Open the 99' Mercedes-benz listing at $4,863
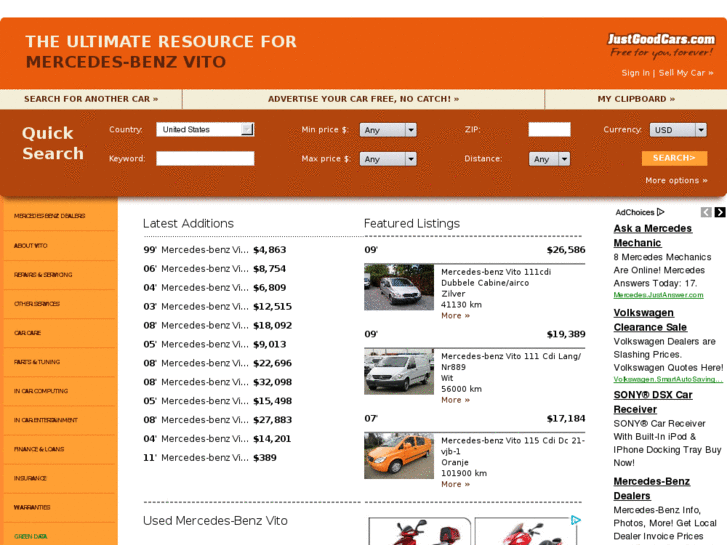 point(215,250)
